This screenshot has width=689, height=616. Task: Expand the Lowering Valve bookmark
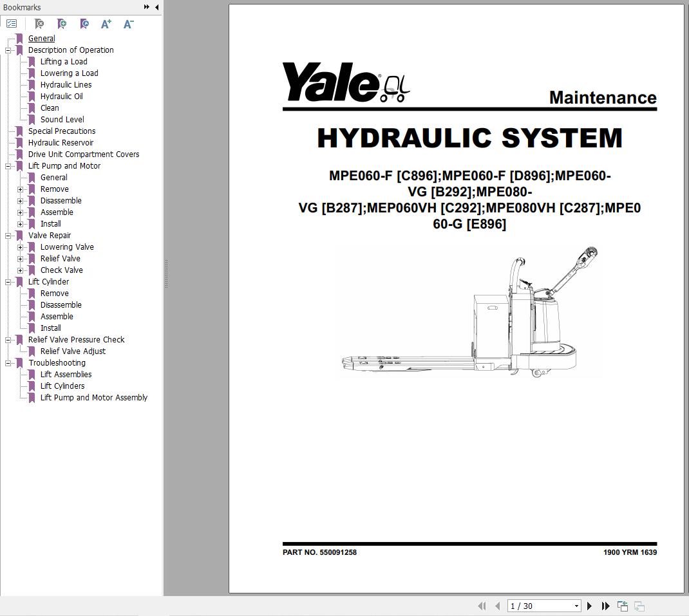[20, 247]
